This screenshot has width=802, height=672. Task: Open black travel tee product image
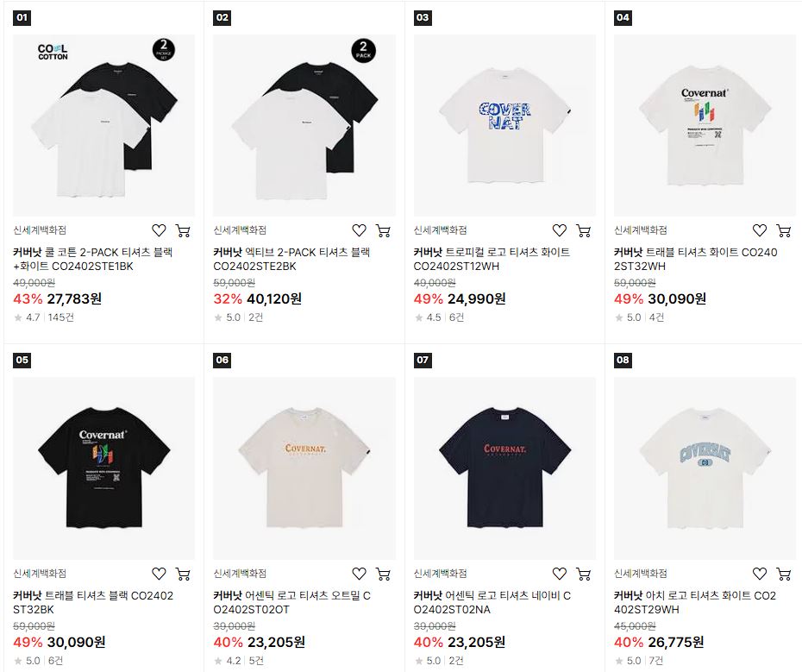click(x=103, y=468)
